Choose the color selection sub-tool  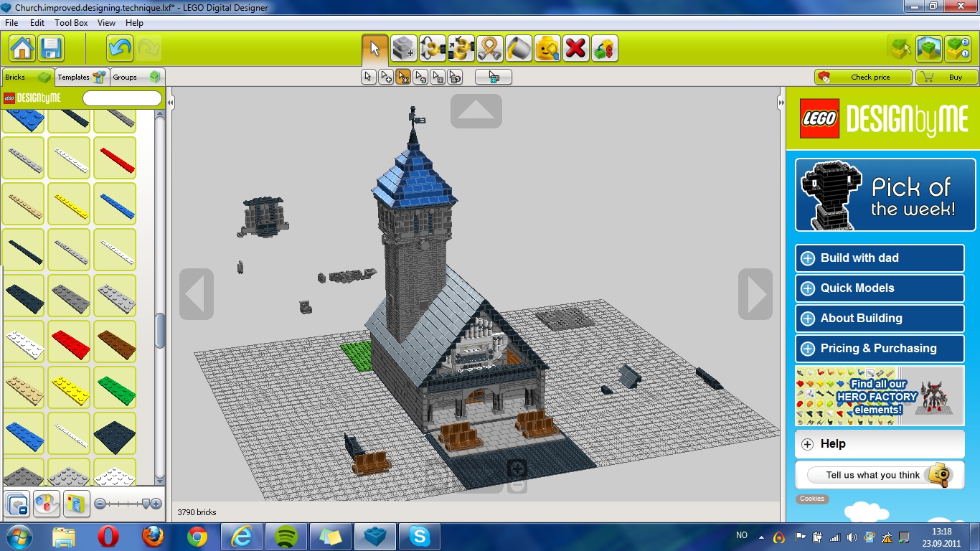click(x=420, y=77)
